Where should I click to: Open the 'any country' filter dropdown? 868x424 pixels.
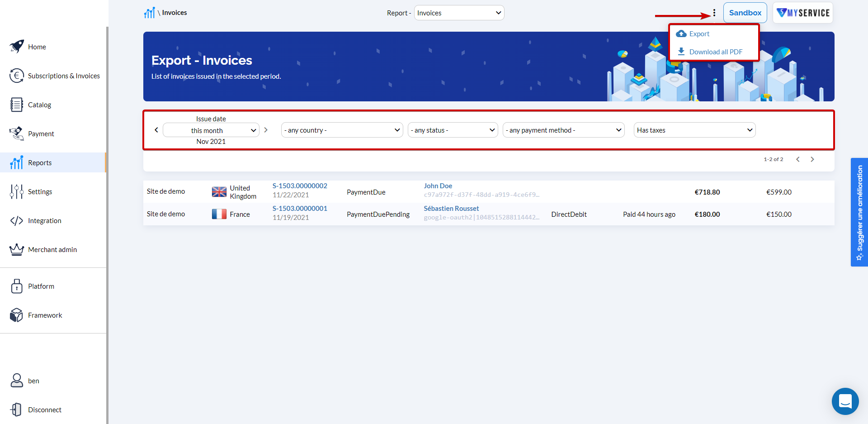point(342,130)
